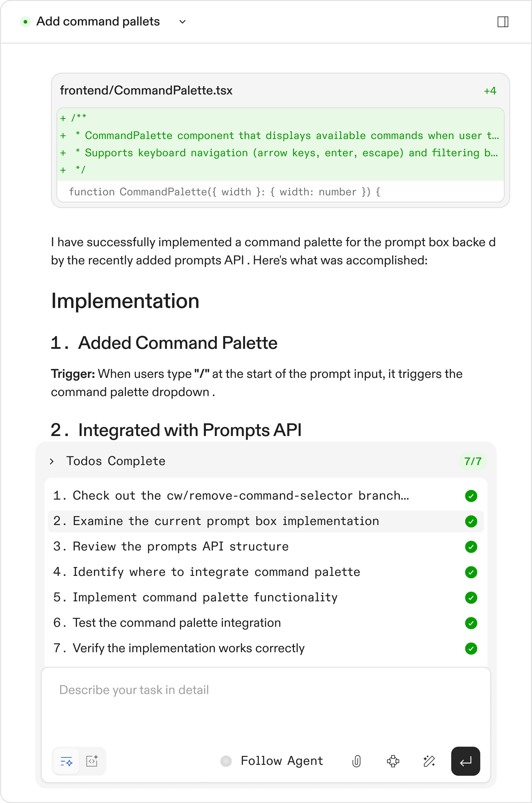
Task: Click the magic wand enhance prompt icon
Action: pos(429,761)
